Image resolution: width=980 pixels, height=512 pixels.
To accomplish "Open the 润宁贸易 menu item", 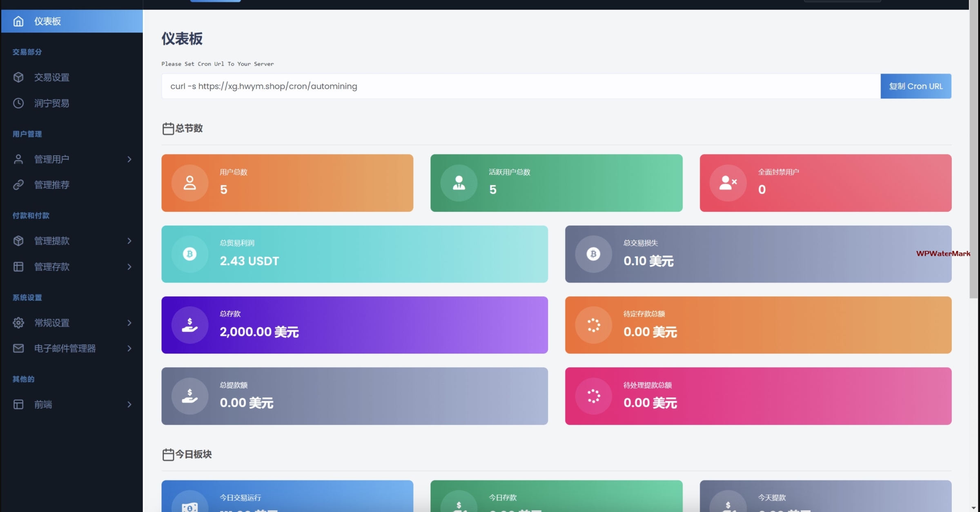I will 51,103.
